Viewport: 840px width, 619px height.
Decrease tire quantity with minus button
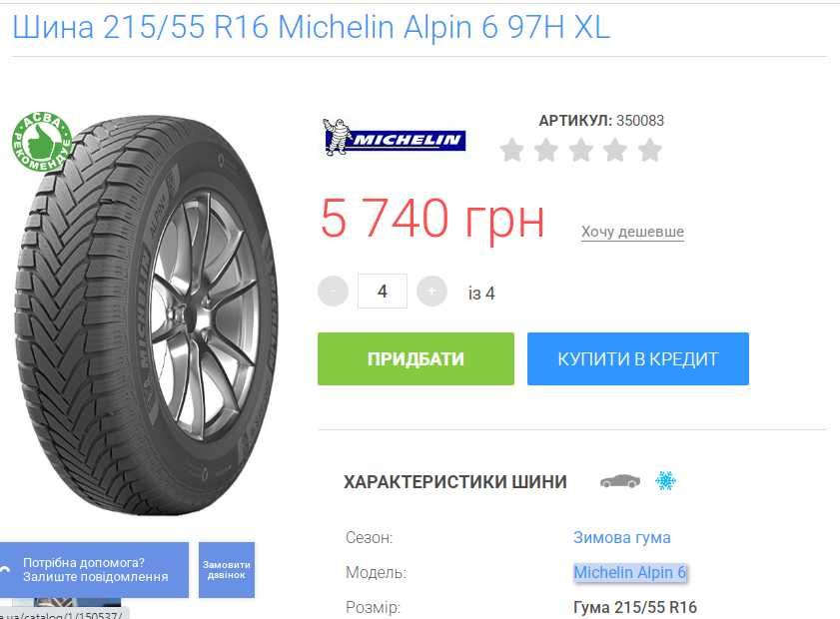tap(333, 292)
